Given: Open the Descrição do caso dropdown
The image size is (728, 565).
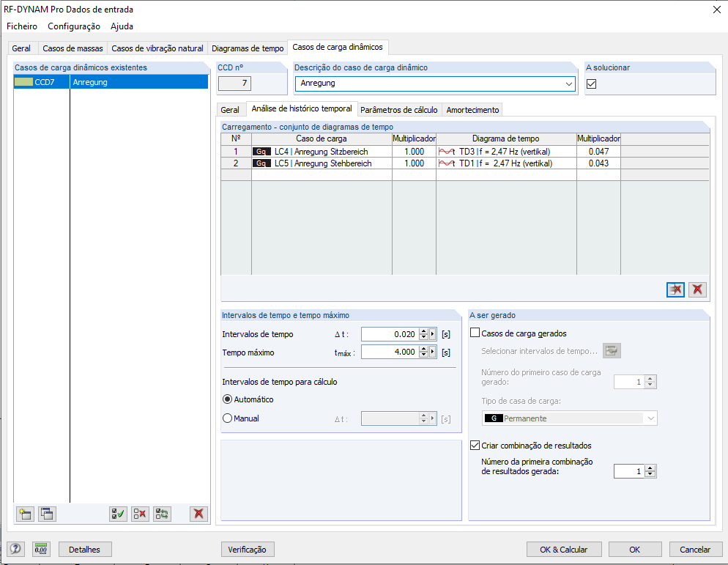Looking at the screenshot, I should tap(569, 84).
